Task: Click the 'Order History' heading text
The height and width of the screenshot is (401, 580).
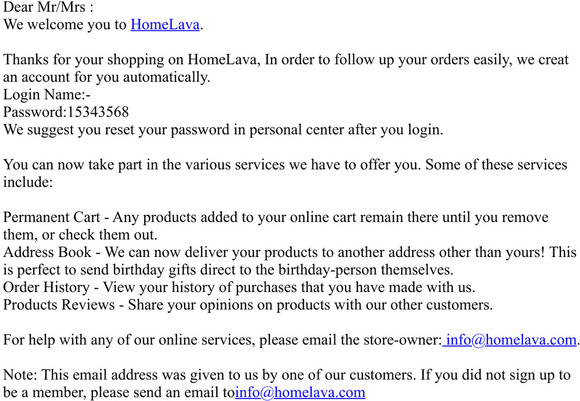Action: pos(46,287)
